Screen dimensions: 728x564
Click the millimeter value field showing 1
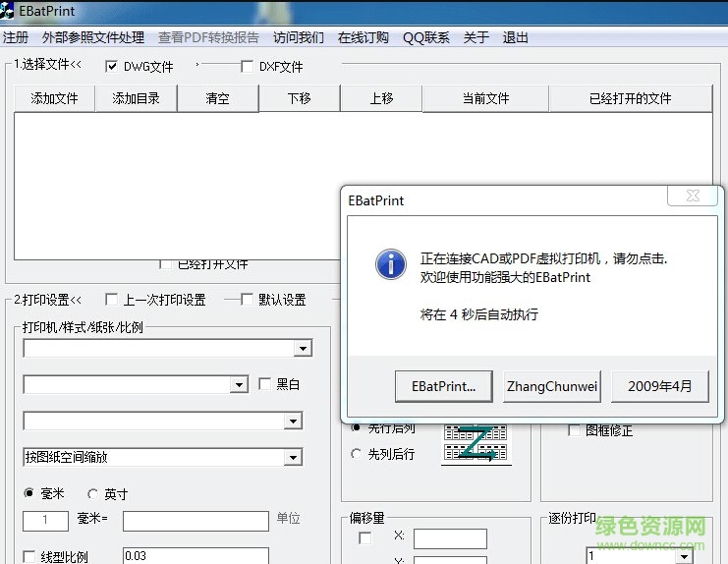45,521
